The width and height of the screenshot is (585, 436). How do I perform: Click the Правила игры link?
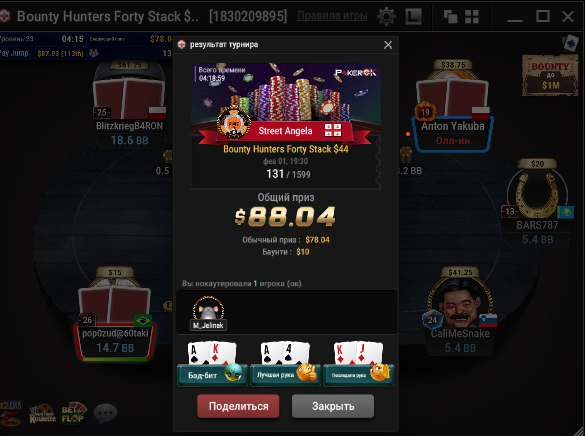point(332,16)
